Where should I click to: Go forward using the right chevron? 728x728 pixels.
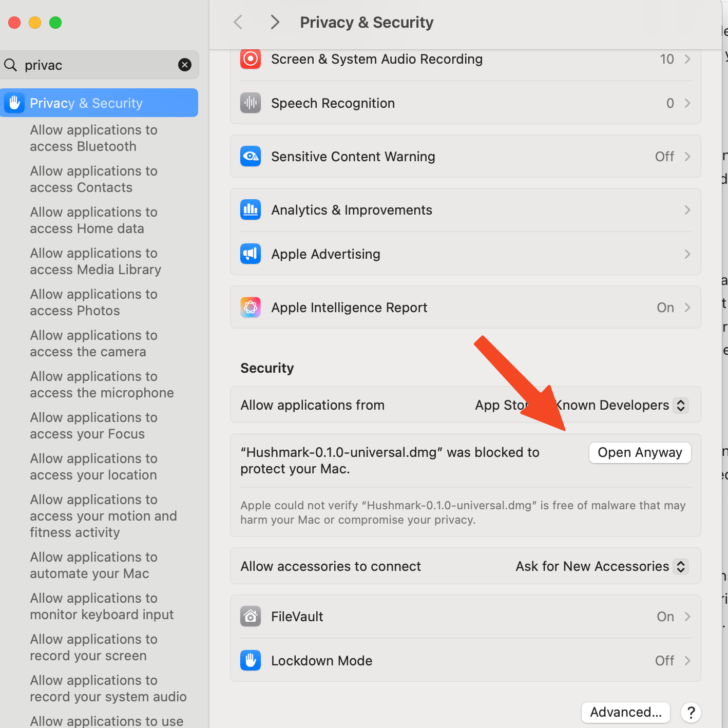(x=275, y=22)
